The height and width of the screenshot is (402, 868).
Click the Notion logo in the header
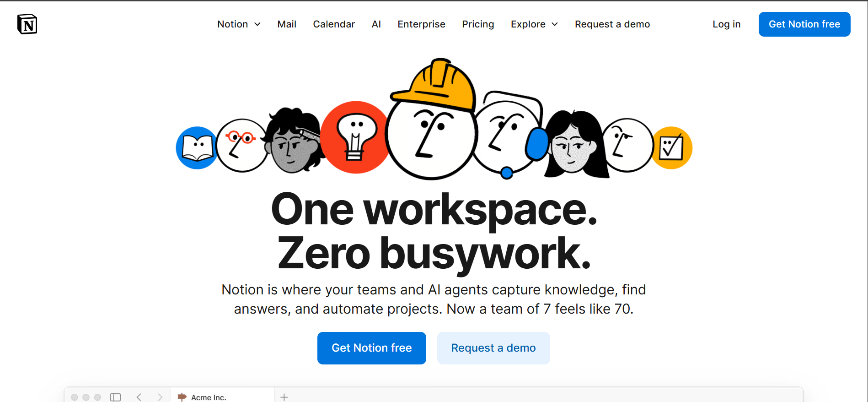[27, 24]
